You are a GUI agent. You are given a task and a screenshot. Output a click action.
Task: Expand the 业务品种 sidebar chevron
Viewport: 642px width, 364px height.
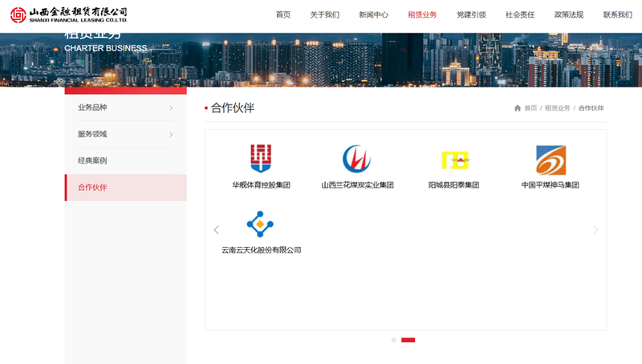(x=171, y=108)
